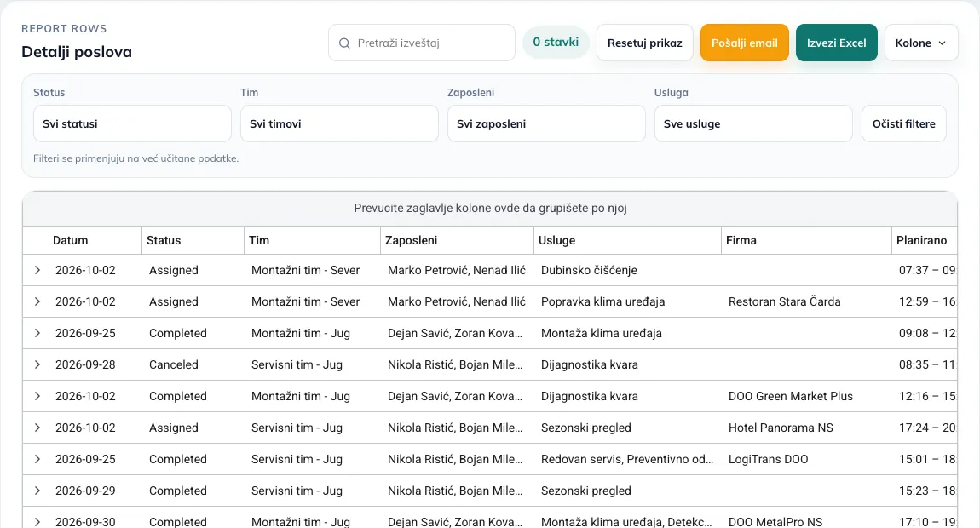Image resolution: width=980 pixels, height=528 pixels.
Task: Open the Sve usluge filter dropdown
Action: pyautogui.click(x=753, y=123)
